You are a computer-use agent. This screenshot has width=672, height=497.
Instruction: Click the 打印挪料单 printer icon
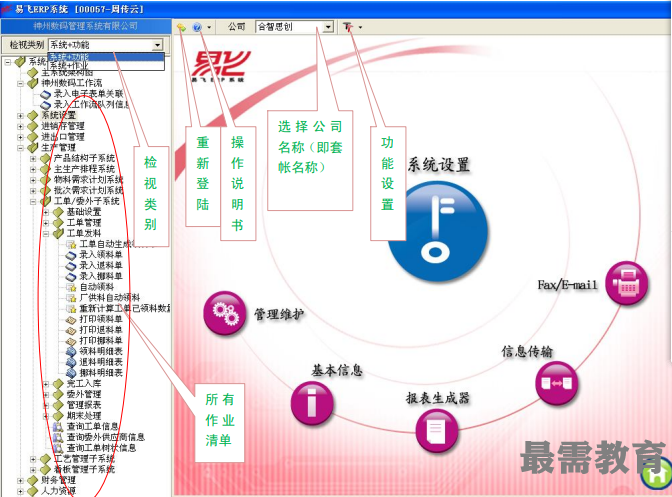(71, 341)
